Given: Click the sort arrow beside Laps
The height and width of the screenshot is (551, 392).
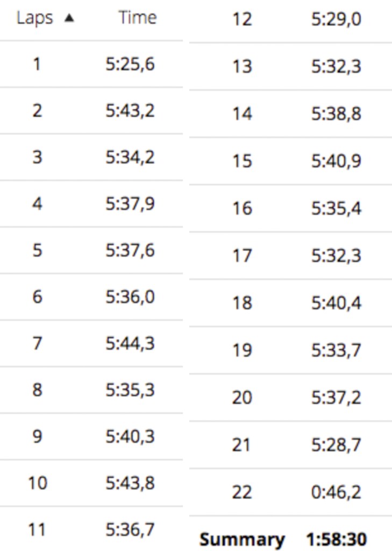Looking at the screenshot, I should 68,18.
